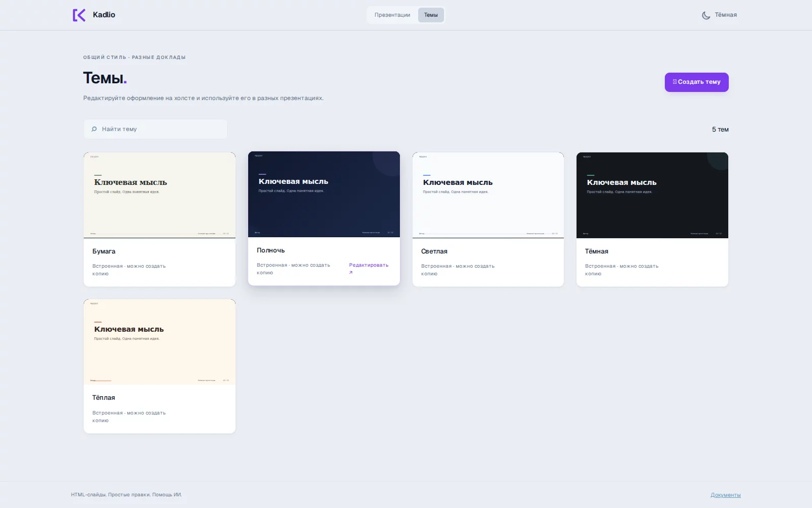Click the Kadlio brand name
812x508 pixels.
pos(104,15)
